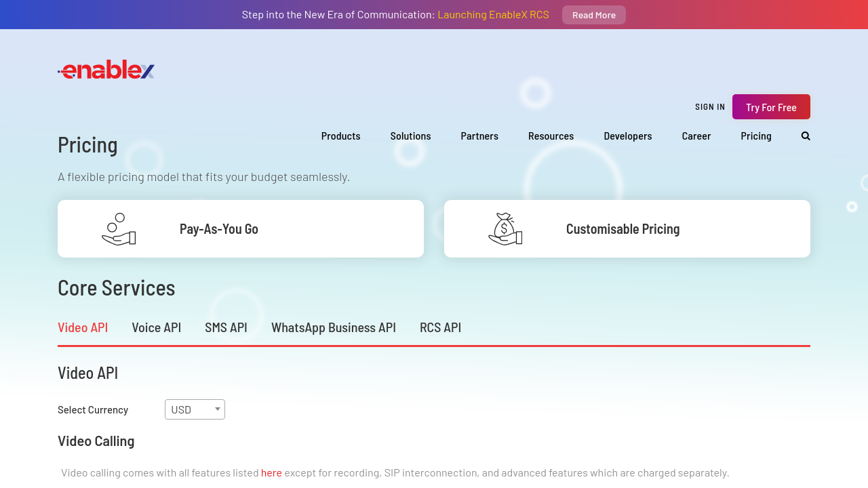Viewport: 868px width, 488px height.
Task: Open Pricing in the navigation bar
Action: [755, 136]
